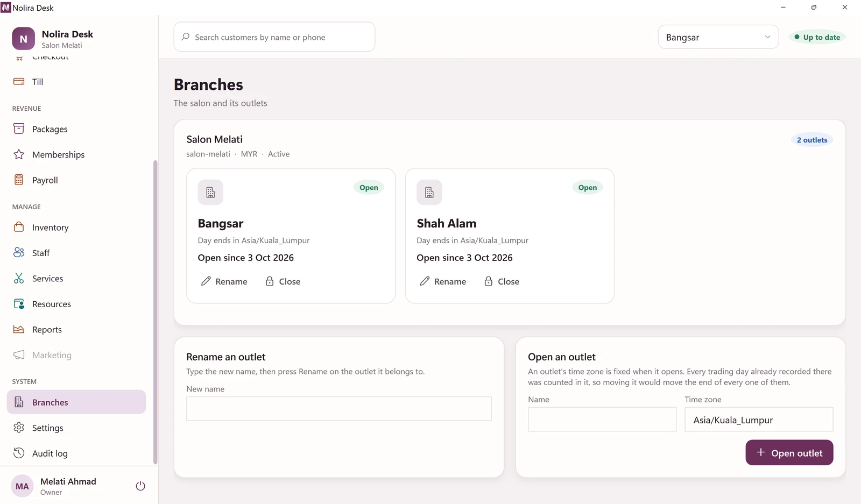Click the new outlet Name field
The height and width of the screenshot is (504, 861).
click(x=602, y=420)
